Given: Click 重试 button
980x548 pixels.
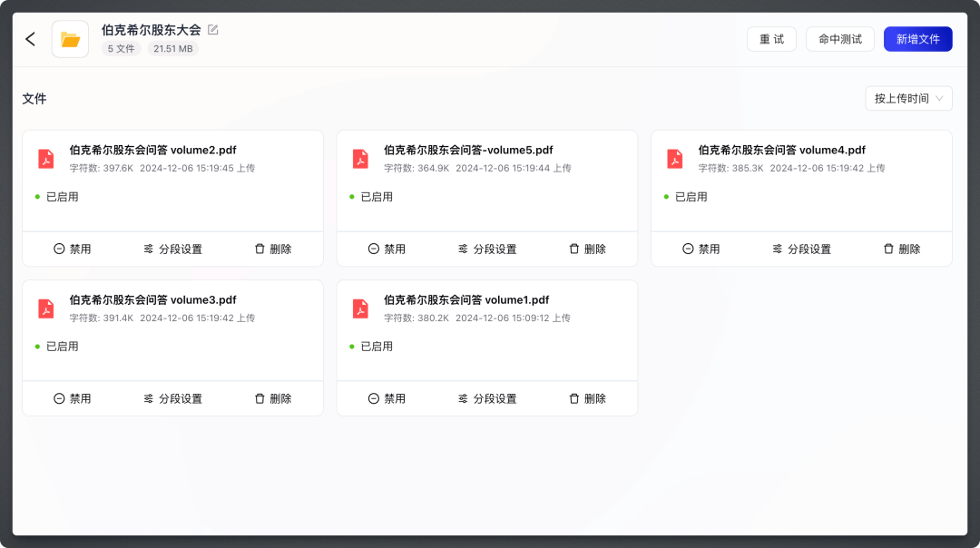Looking at the screenshot, I should pyautogui.click(x=771, y=39).
